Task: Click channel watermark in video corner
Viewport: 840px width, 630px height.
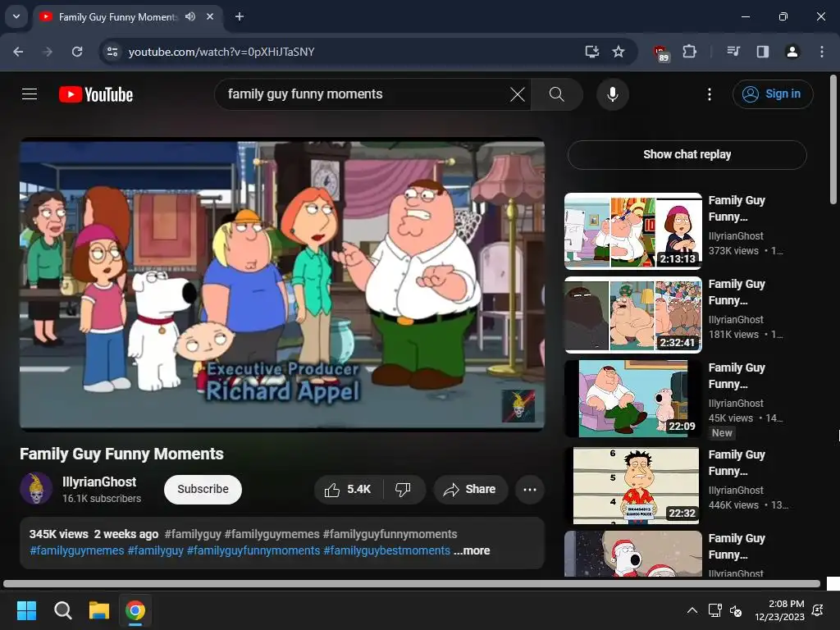Action: tap(518, 406)
